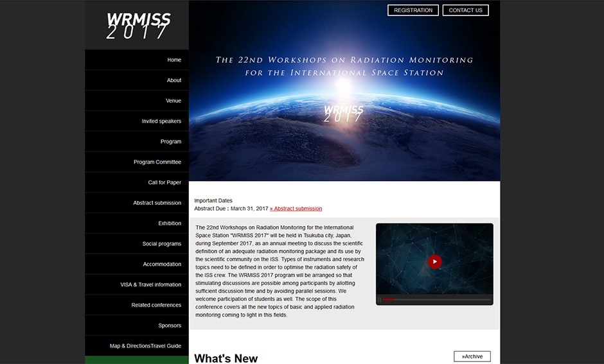Open Related conferences page
Viewport: 604px width, 364px height.
coord(137,304)
